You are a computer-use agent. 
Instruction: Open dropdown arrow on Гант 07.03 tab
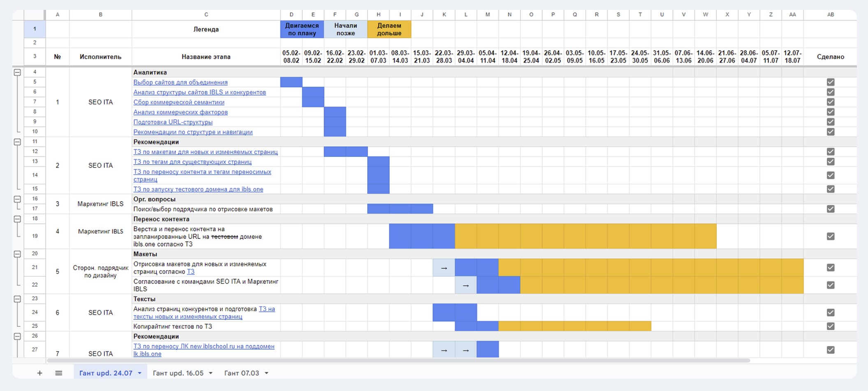coord(267,373)
